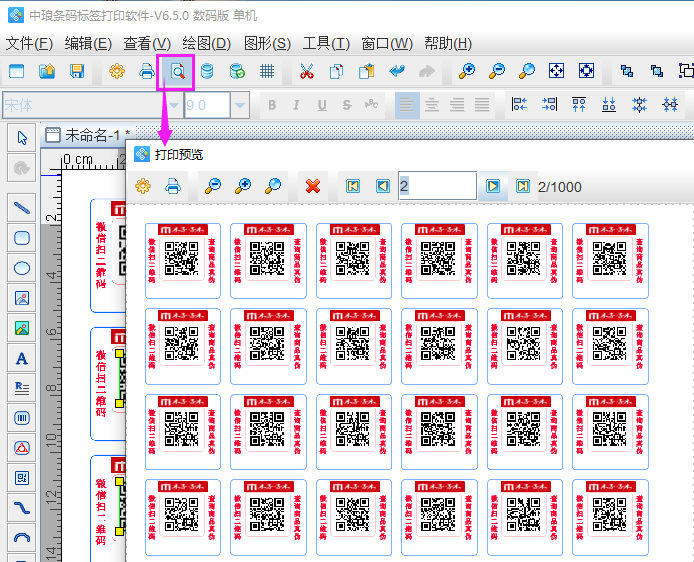Click the printer icon in the print preview toolbar
Viewport: 694px width, 562px height.
(x=172, y=186)
